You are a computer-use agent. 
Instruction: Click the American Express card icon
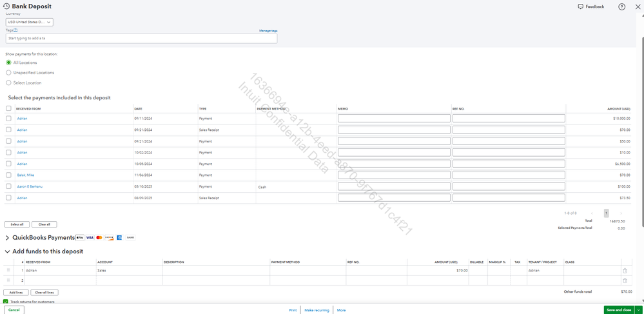119,237
